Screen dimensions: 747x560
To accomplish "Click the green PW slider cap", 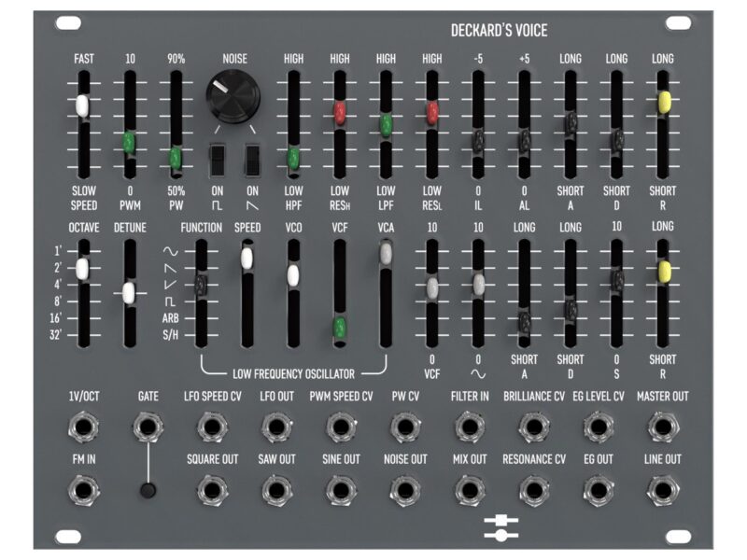I will click(176, 157).
